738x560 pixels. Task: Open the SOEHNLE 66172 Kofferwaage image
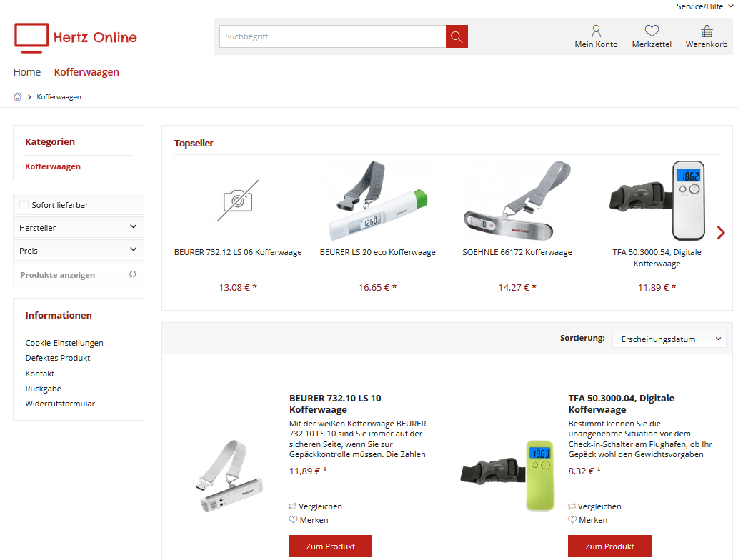517,201
